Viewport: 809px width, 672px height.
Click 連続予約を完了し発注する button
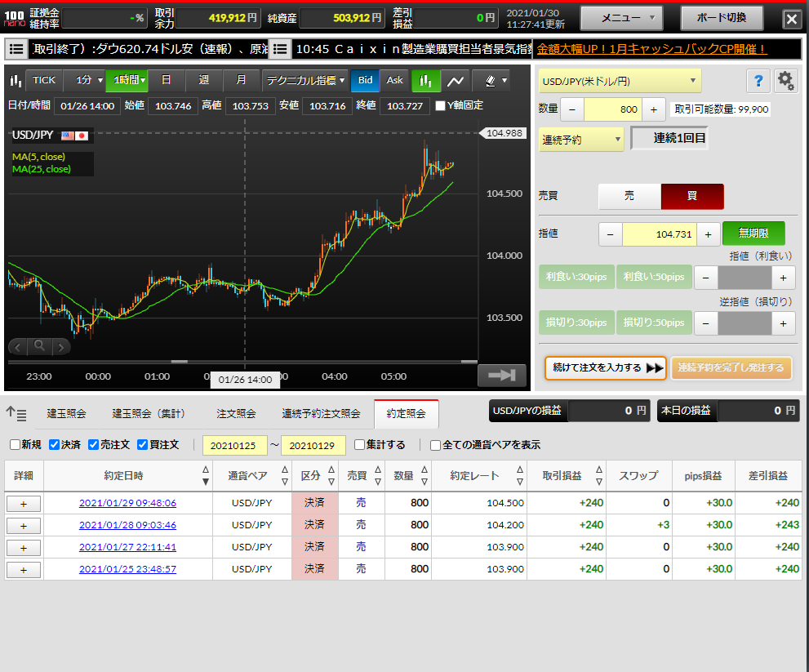point(731,368)
